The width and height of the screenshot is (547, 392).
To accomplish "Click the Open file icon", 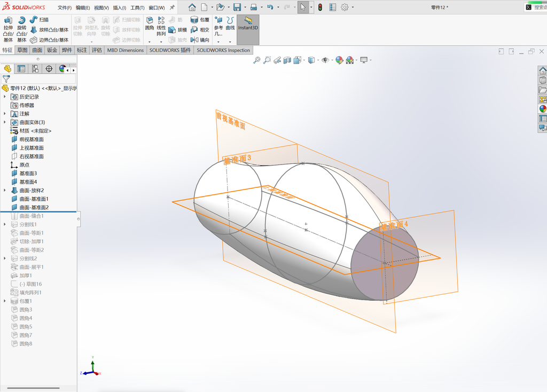I will [220, 7].
